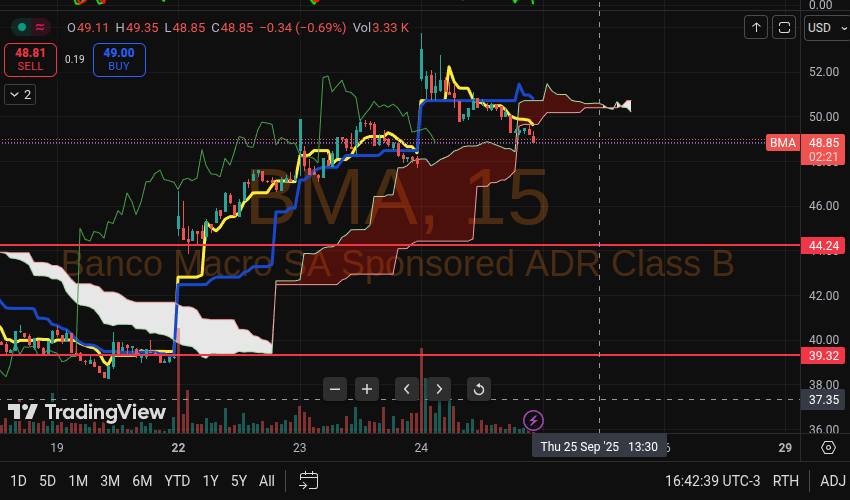Reset chart view with circular arrow
The height and width of the screenshot is (500, 850).
pyautogui.click(x=479, y=389)
